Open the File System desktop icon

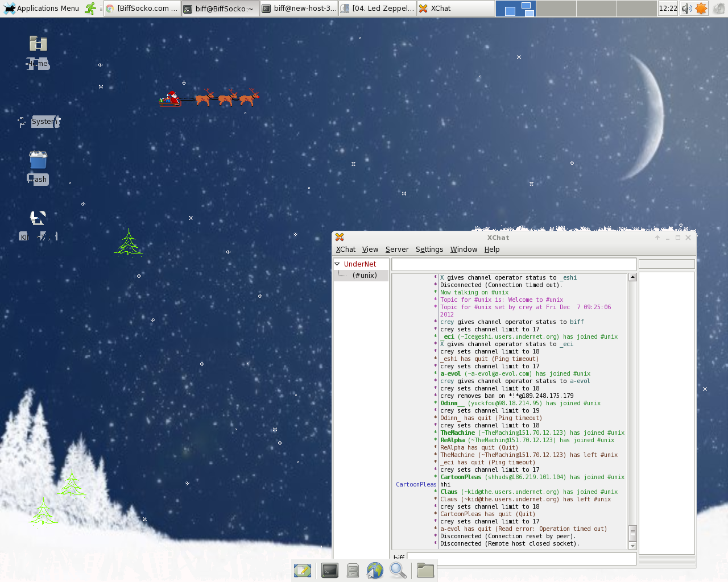[x=38, y=122]
